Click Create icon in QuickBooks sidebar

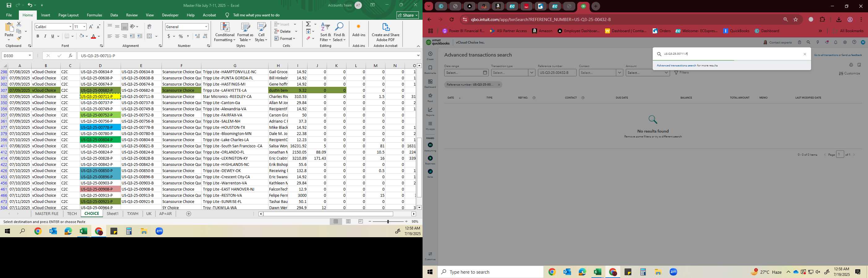point(430,56)
